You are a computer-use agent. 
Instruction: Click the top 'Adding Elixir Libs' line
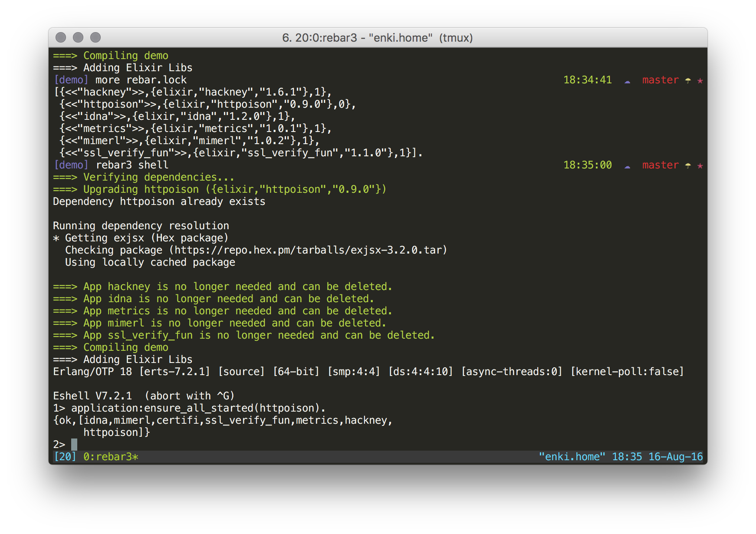pos(123,68)
